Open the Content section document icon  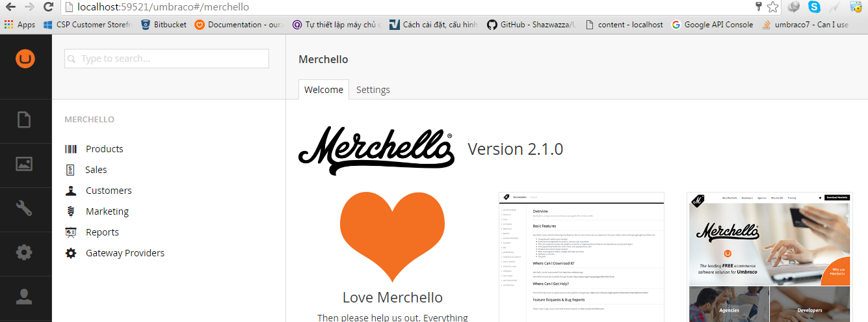(24, 120)
